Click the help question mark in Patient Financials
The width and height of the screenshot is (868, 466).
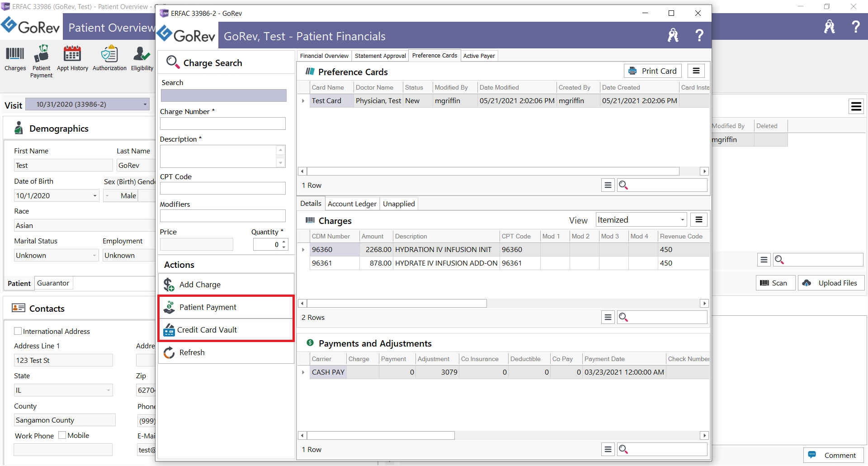(699, 35)
